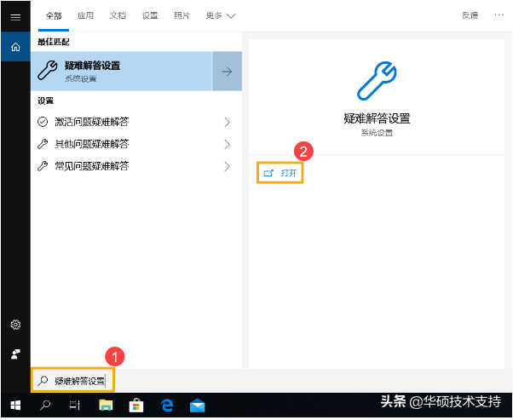The height and width of the screenshot is (420, 513).
Task: Click the 疑难解答设置 title in preview pane
Action: tap(377, 118)
